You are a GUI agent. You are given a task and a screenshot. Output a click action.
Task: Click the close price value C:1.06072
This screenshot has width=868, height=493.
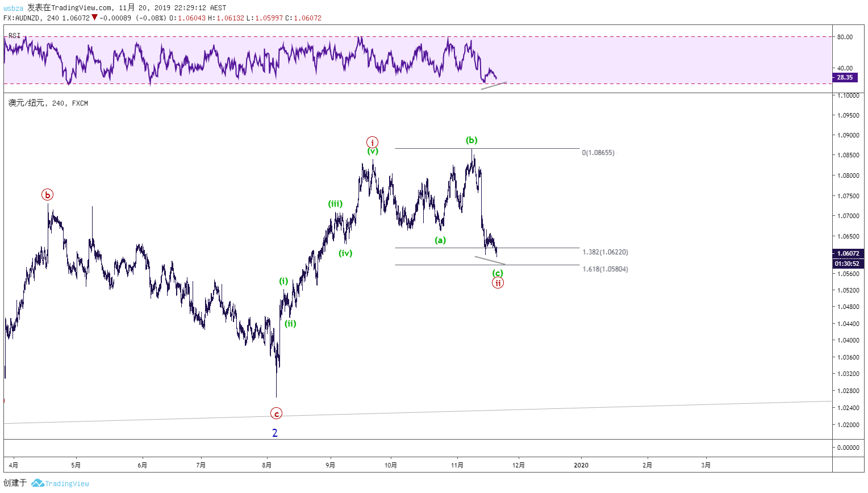pyautogui.click(x=303, y=18)
